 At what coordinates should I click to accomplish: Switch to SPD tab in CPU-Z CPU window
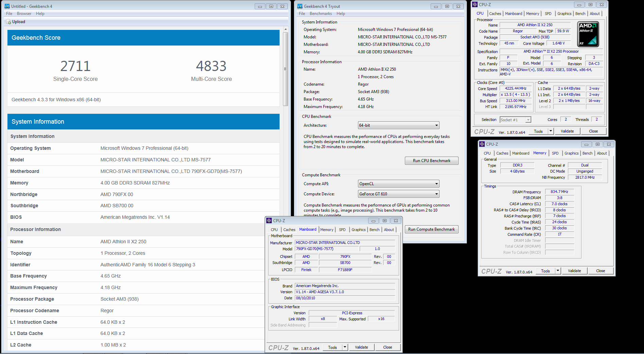click(548, 14)
